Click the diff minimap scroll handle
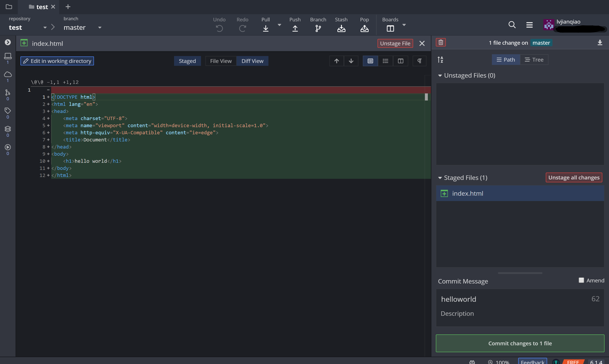Image resolution: width=609 pixels, height=364 pixels. click(426, 97)
